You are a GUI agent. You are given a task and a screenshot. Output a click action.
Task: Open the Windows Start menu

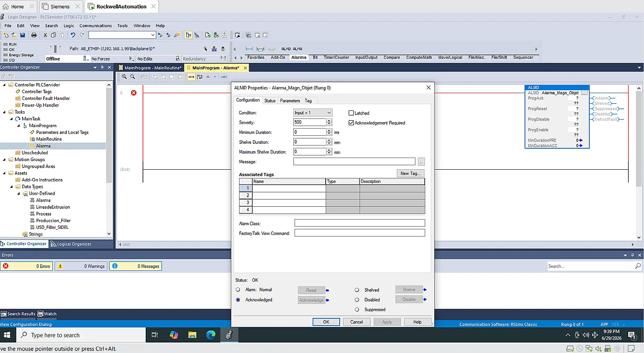(x=7, y=335)
